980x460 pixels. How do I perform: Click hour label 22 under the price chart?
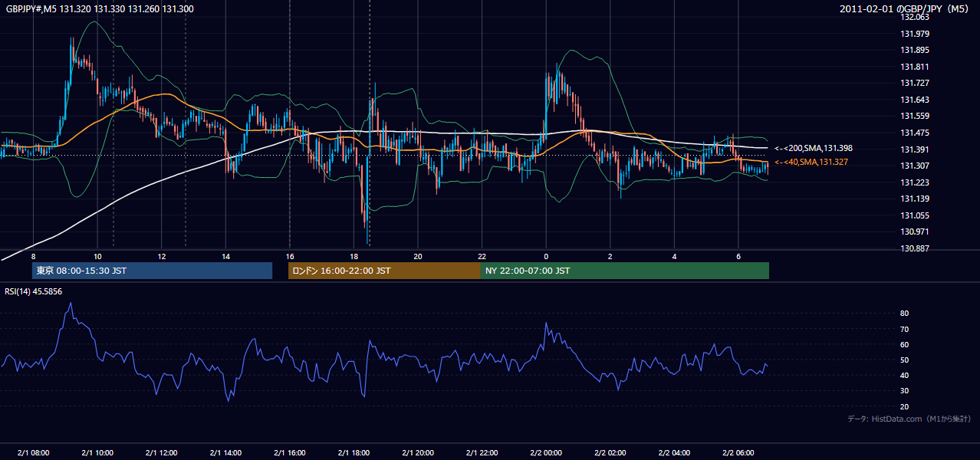[482, 256]
